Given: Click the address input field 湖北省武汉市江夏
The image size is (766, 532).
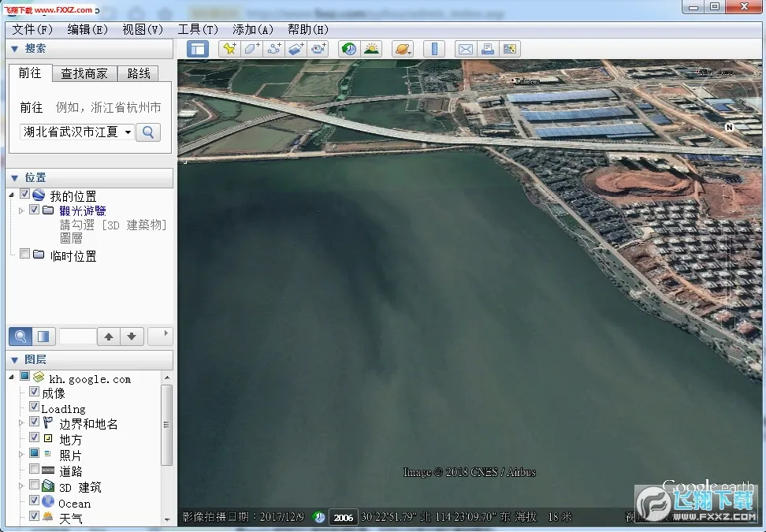Looking at the screenshot, I should tap(71, 132).
